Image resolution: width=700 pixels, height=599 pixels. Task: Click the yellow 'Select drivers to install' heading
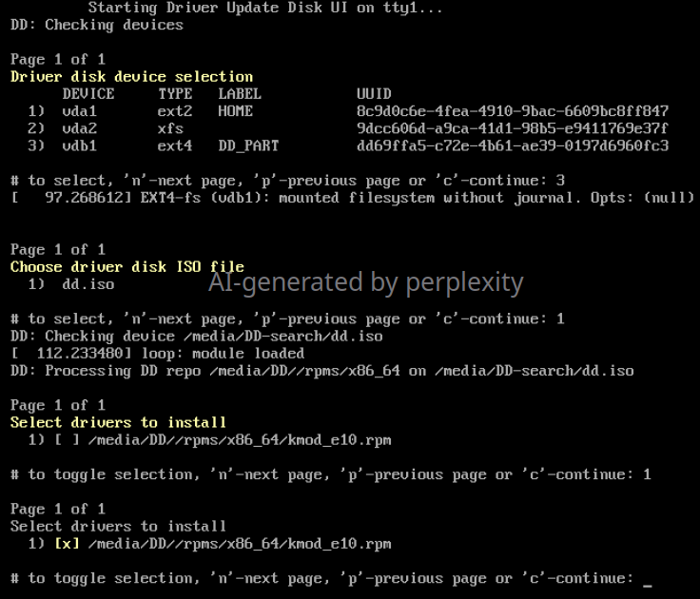118,422
